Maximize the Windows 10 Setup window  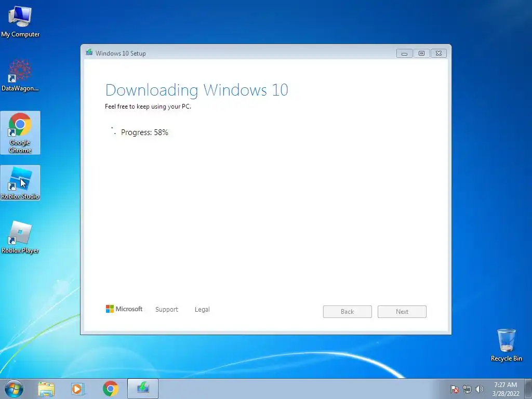tap(421, 54)
